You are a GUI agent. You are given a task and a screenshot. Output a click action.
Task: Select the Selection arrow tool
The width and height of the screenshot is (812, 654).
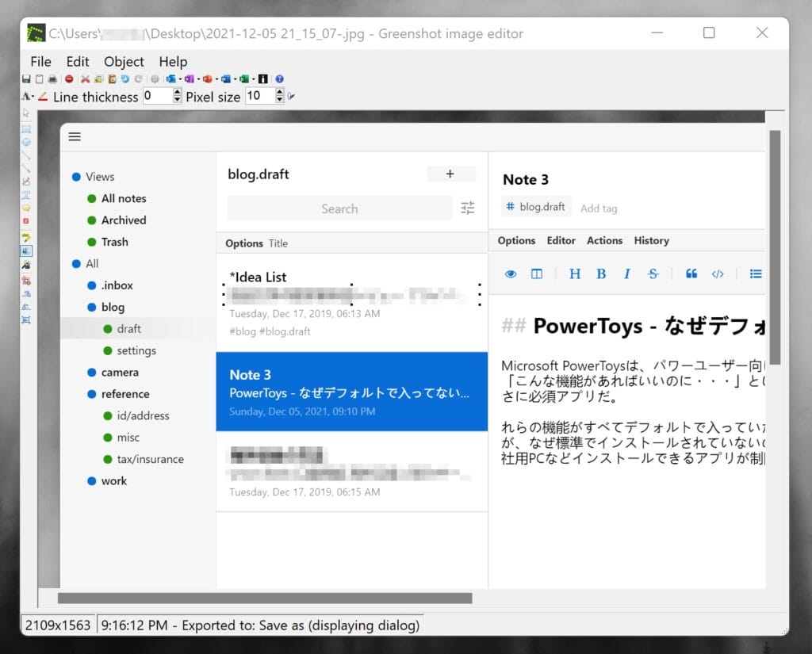26,113
